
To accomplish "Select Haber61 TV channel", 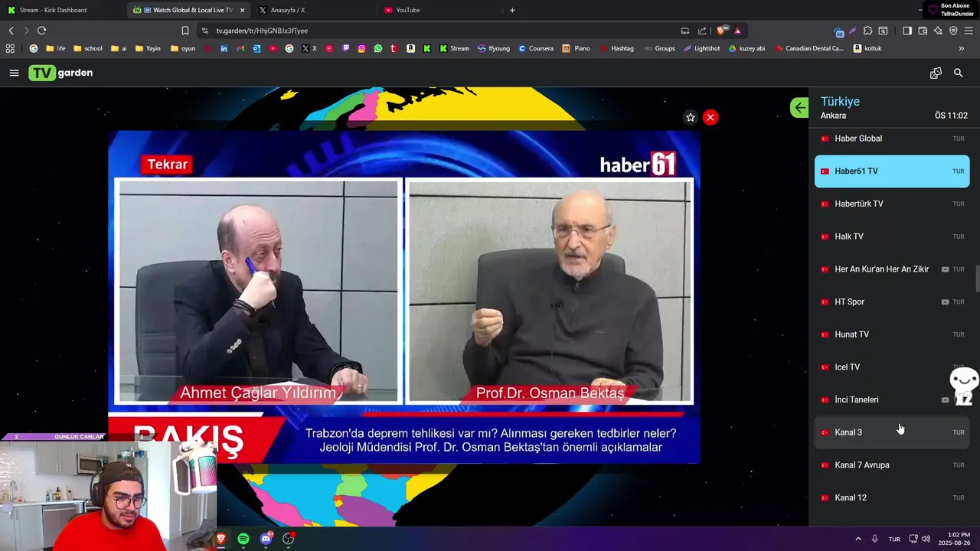I will coord(892,171).
